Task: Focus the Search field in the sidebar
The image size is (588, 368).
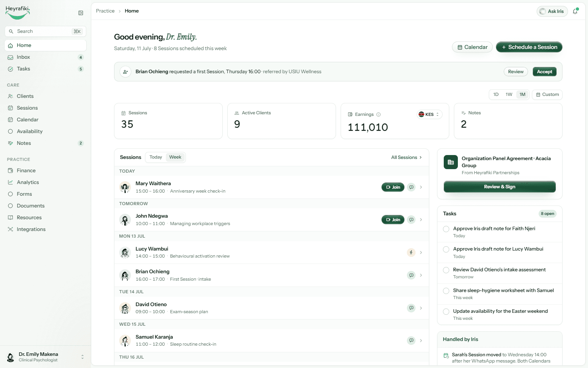Action: click(x=45, y=31)
